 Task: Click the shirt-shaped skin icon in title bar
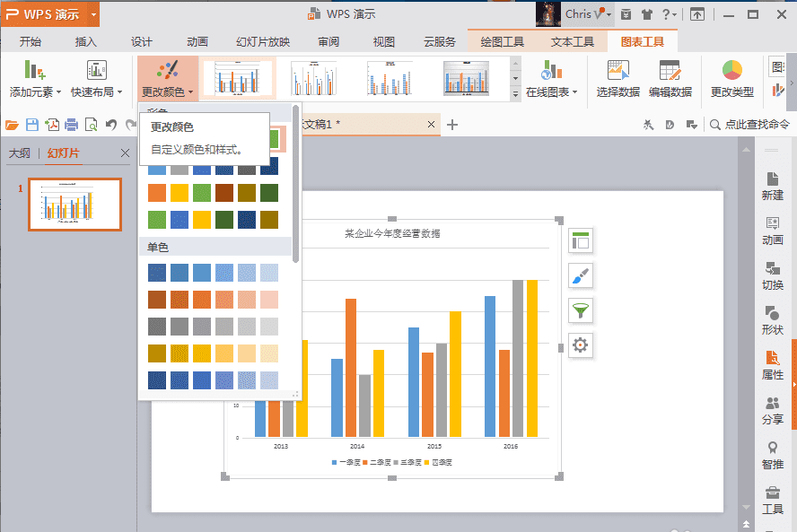click(x=646, y=14)
